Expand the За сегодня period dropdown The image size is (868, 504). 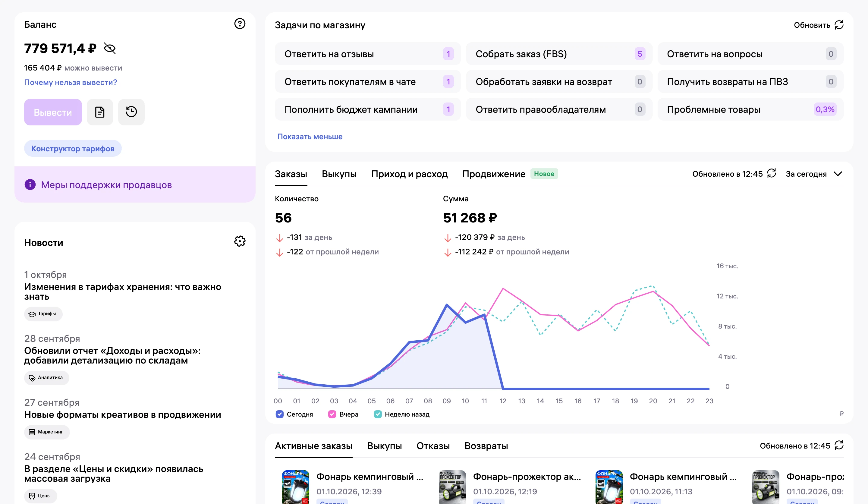point(814,174)
